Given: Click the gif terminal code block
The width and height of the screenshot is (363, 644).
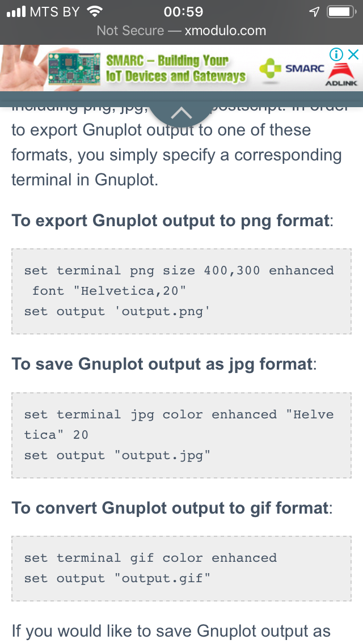Looking at the screenshot, I should [x=181, y=568].
